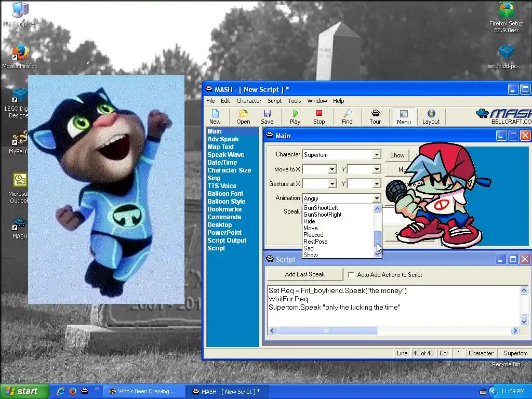This screenshot has width=532, height=399.
Task: Open the Script menu
Action: [x=274, y=101]
